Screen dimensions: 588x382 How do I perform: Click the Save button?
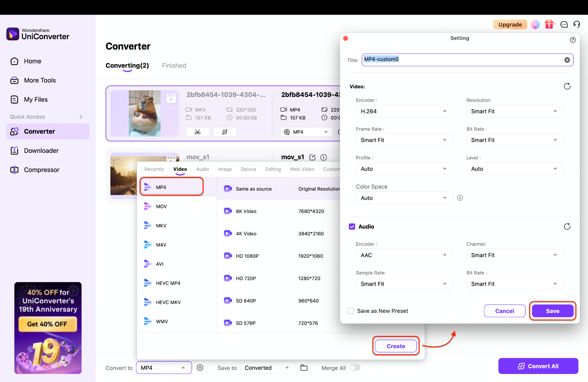(553, 311)
